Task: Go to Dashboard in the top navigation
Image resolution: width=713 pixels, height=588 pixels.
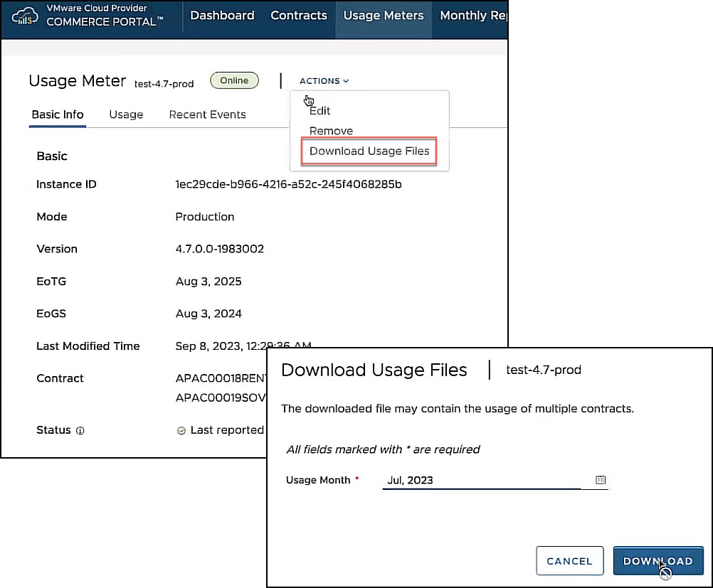Action: pyautogui.click(x=222, y=16)
